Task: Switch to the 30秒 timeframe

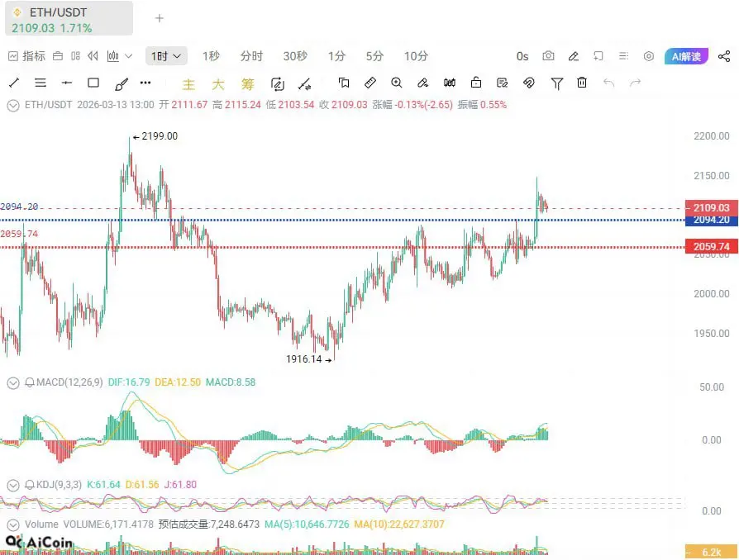Action: tap(295, 56)
